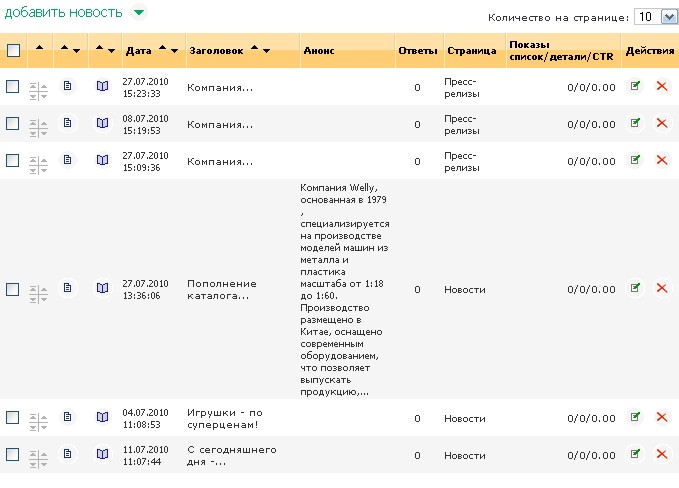Select the checkbox for "Пополнение каталога..." row
Image resolution: width=679 pixels, height=488 pixels.
pos(13,289)
